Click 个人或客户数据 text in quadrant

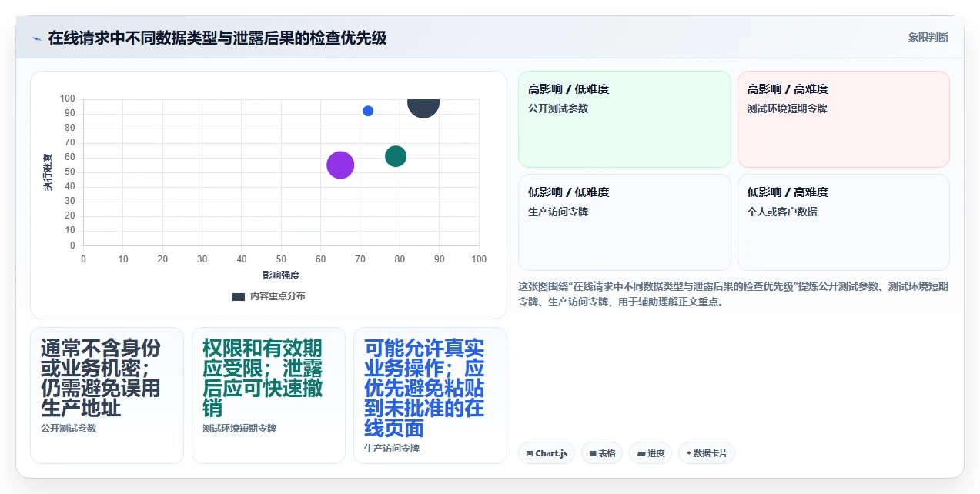(x=782, y=212)
